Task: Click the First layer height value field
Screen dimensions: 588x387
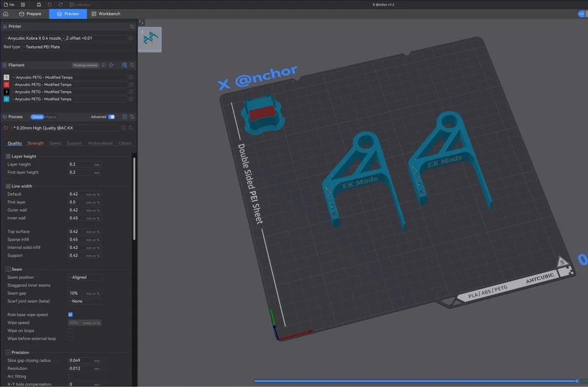Action: coord(84,172)
